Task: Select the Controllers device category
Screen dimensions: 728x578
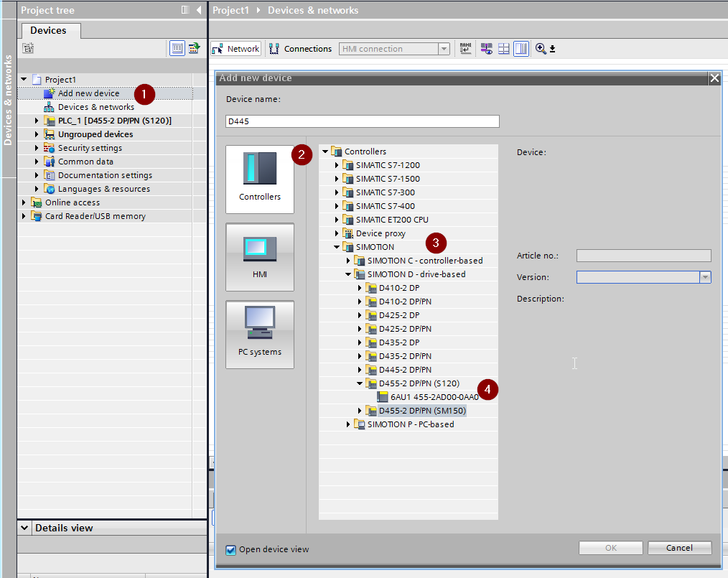Action: click(x=260, y=180)
